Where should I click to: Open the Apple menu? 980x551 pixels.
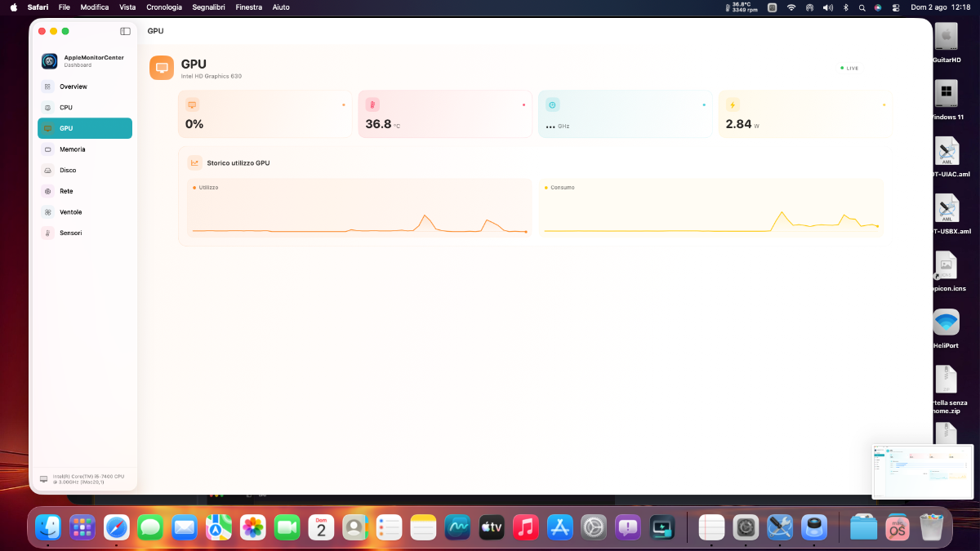click(x=13, y=7)
